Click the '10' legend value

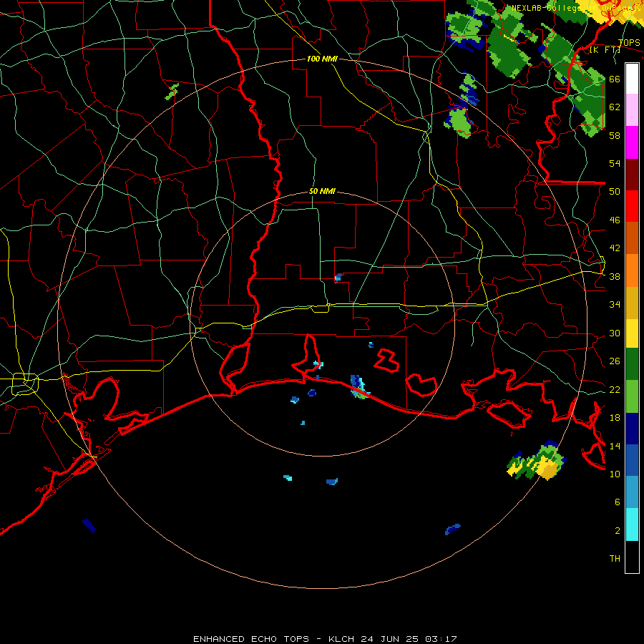click(x=615, y=474)
